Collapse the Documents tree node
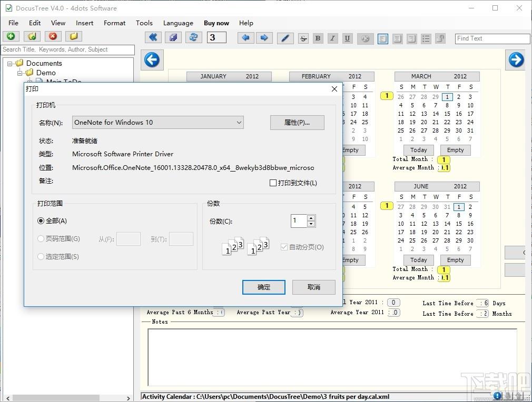This screenshot has width=532, height=402. point(9,63)
